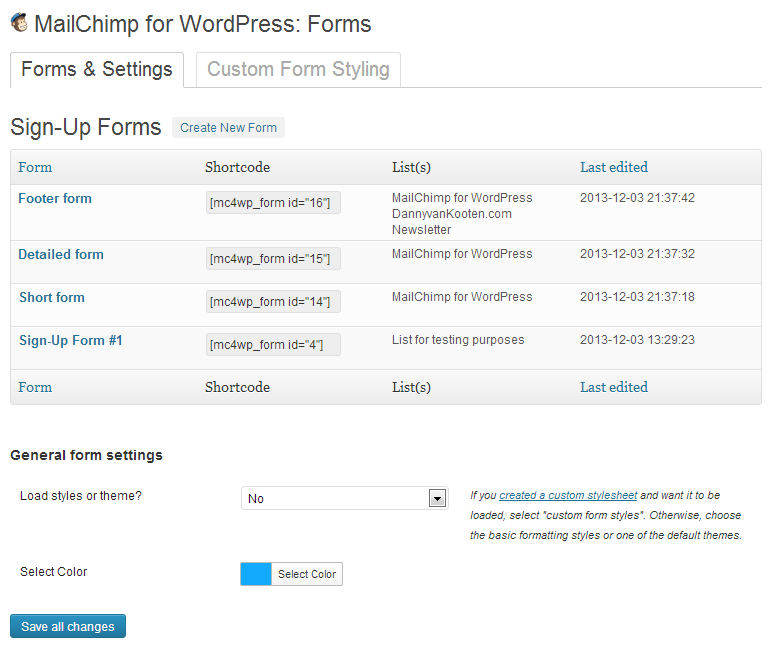Click the MailChimp monkey logo icon
Image resolution: width=772 pixels, height=652 pixels.
(19, 23)
